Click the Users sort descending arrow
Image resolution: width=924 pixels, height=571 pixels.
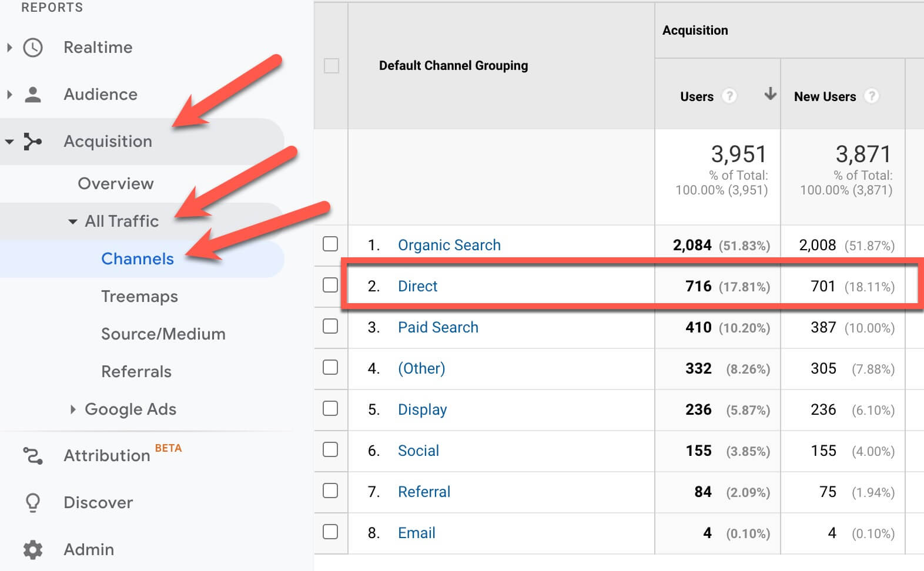(x=770, y=94)
